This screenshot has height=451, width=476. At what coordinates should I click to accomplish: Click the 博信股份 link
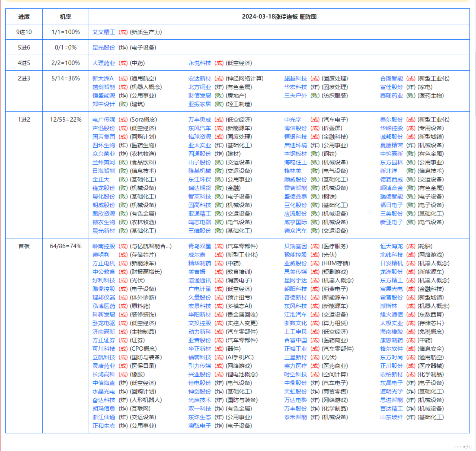tap(296, 128)
